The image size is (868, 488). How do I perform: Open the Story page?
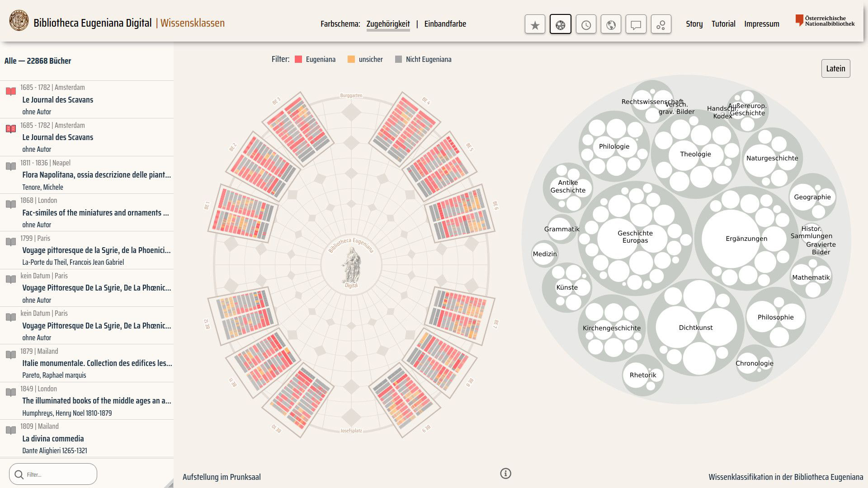694,24
